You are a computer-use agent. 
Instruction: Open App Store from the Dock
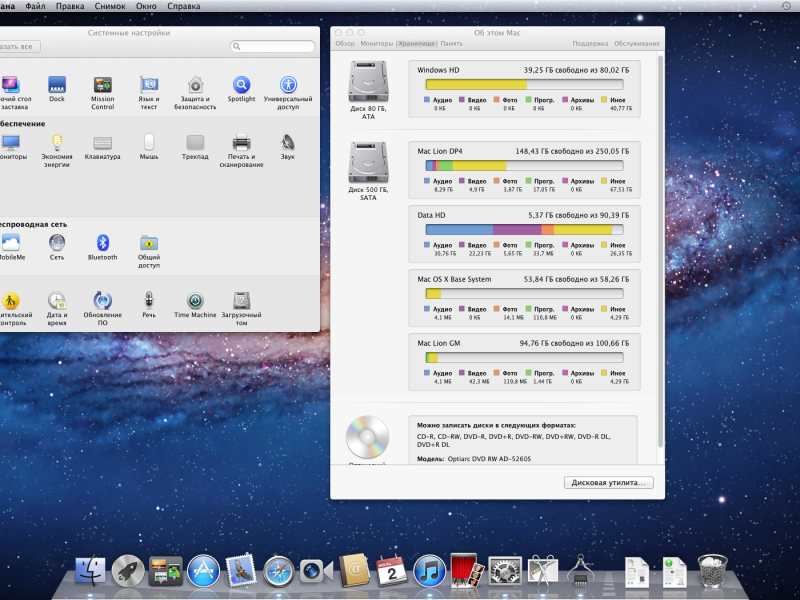(x=203, y=570)
